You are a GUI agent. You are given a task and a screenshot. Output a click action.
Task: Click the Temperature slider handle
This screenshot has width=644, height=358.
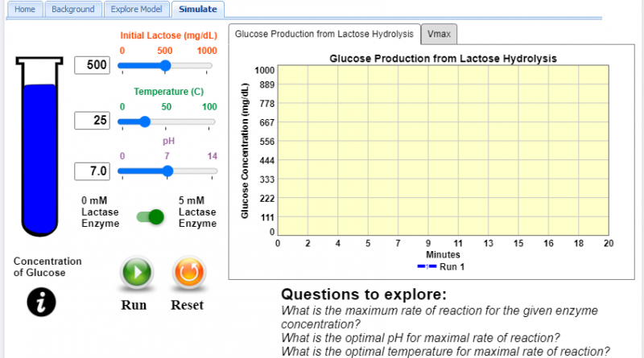click(145, 121)
